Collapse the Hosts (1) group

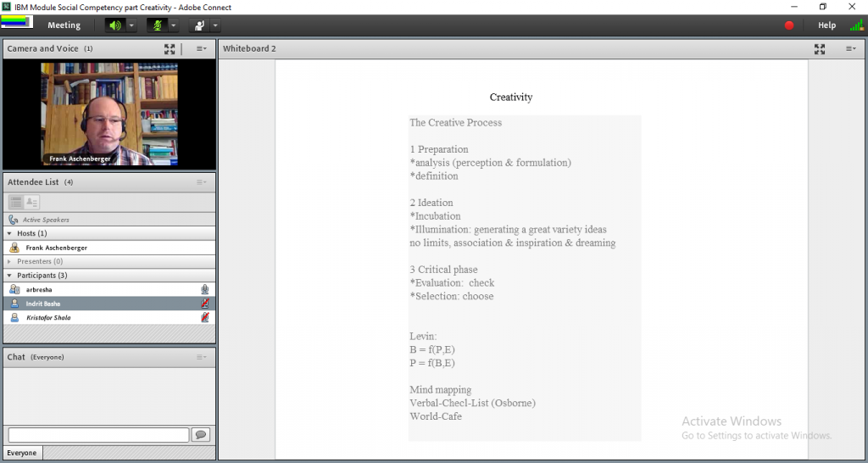pyautogui.click(x=9, y=234)
